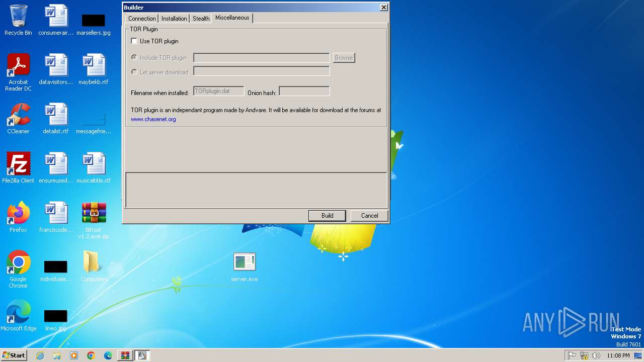Select individuala image file icon

coord(56,271)
